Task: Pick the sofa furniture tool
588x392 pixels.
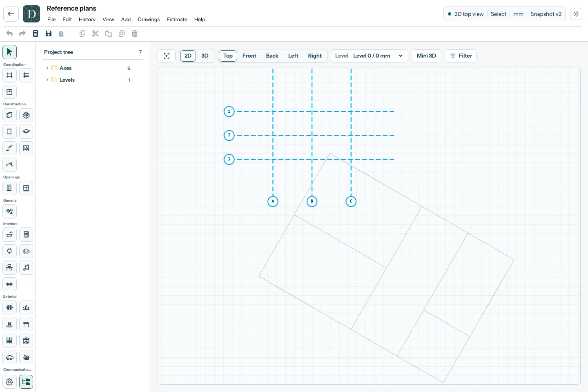Action: (26, 251)
